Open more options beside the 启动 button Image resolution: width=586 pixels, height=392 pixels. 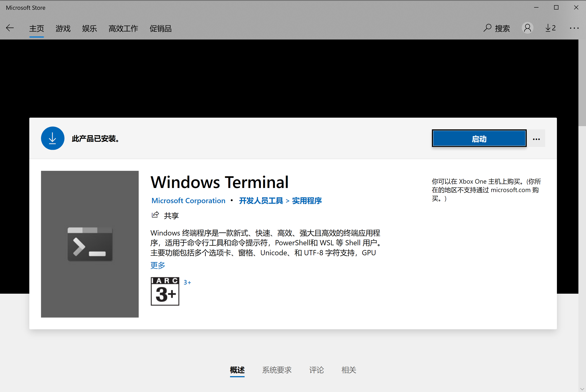pyautogui.click(x=536, y=138)
